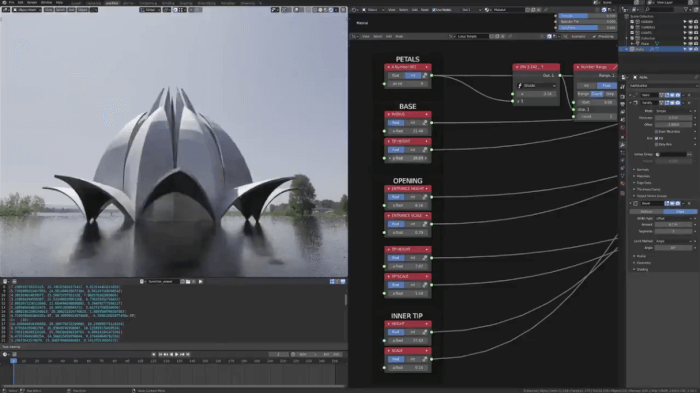Viewport: 700px width, 393px height.
Task: Click the Count mode button on Number Range
Action: click(x=597, y=94)
